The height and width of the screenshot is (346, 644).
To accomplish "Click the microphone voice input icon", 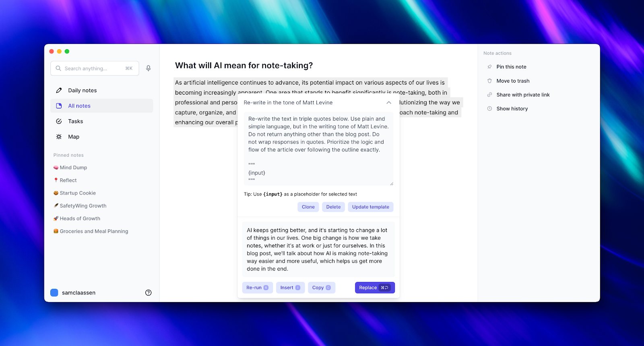I will coord(149,68).
